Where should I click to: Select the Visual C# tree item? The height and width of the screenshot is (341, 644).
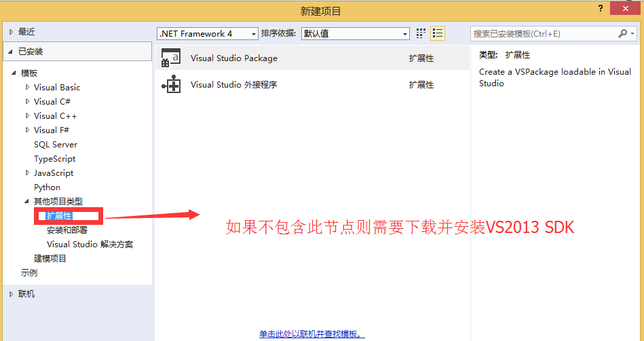coord(52,101)
